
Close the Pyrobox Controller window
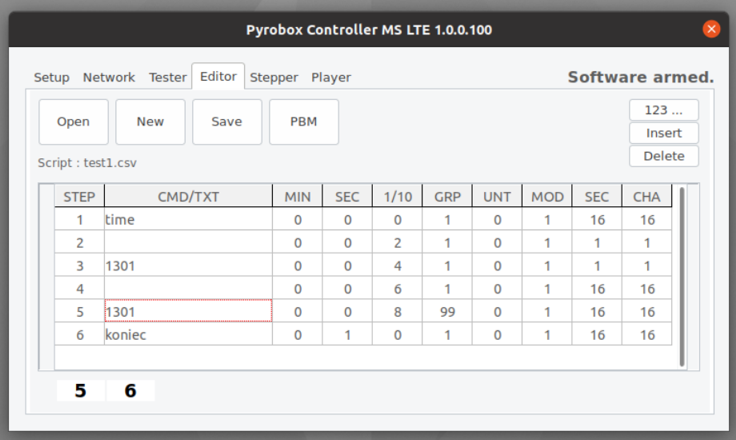[x=711, y=29]
